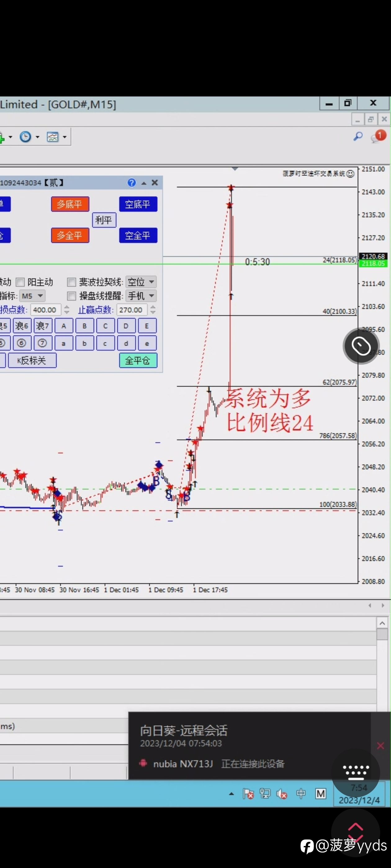Collapse the trading panel with triangle arrow
This screenshot has width=391, height=868.
(144, 183)
